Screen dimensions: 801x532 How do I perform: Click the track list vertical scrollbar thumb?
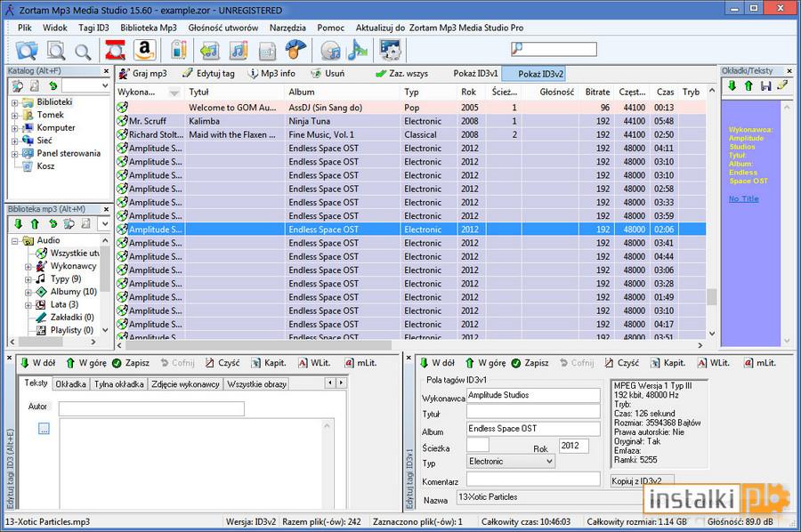point(712,296)
